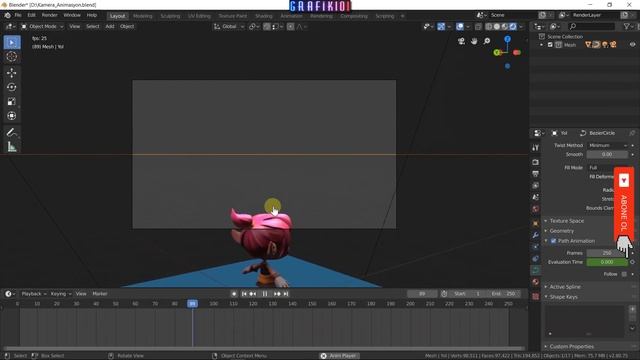Click the Smooth value slider
640x360 pixels.
(x=607, y=155)
